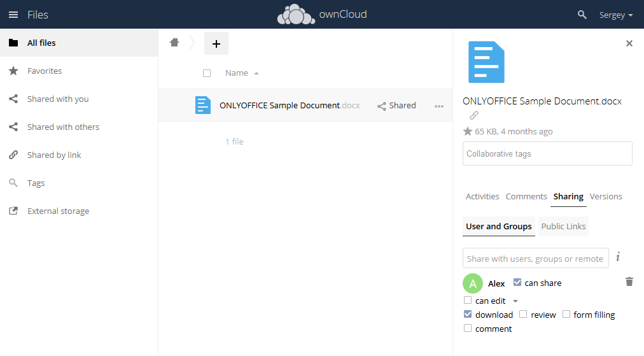Click Alex's green avatar
Viewport: 644px width, 356px height.
473,283
